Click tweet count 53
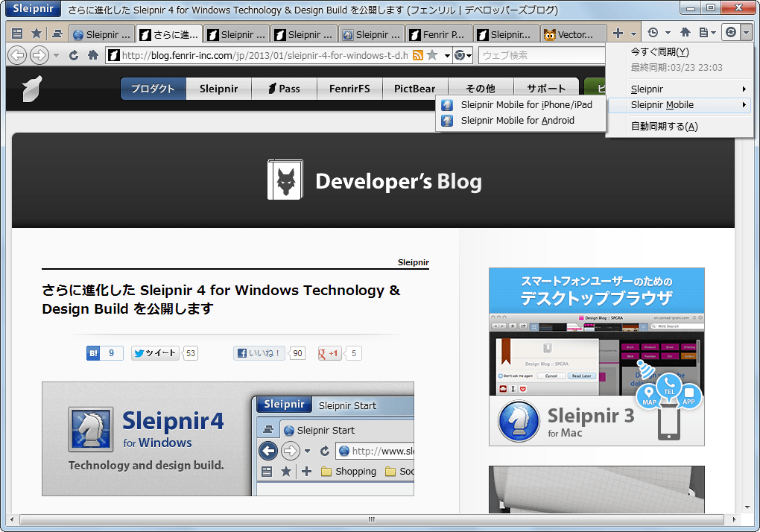This screenshot has height=532, width=760. click(x=191, y=353)
